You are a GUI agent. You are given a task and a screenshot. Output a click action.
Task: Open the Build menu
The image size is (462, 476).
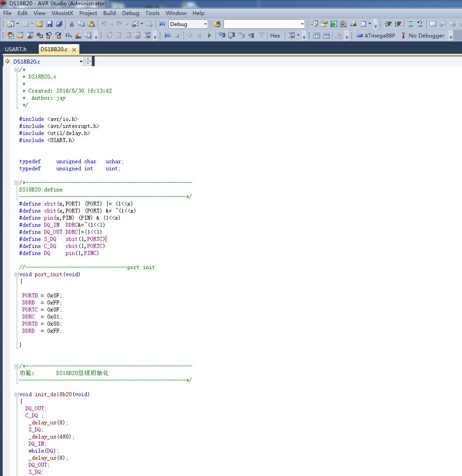tap(109, 13)
